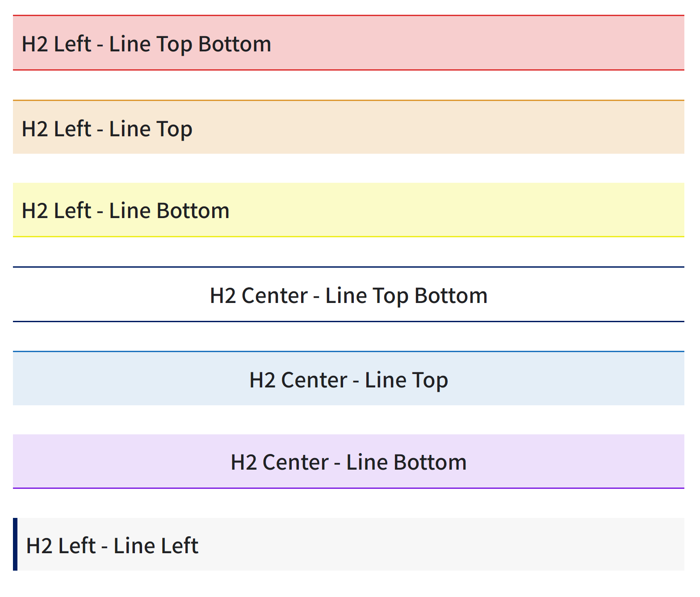The height and width of the screenshot is (597, 700).
Task: Click the light blue heading background area
Action: click(558, 379)
